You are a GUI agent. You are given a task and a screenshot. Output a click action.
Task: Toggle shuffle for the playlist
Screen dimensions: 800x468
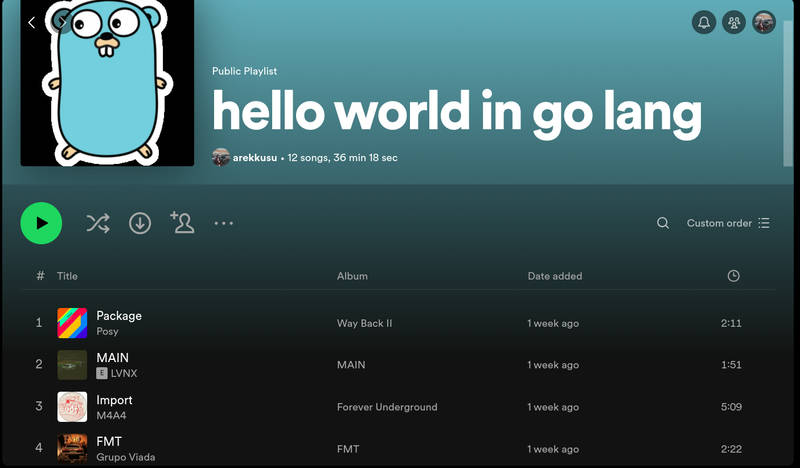tap(97, 223)
